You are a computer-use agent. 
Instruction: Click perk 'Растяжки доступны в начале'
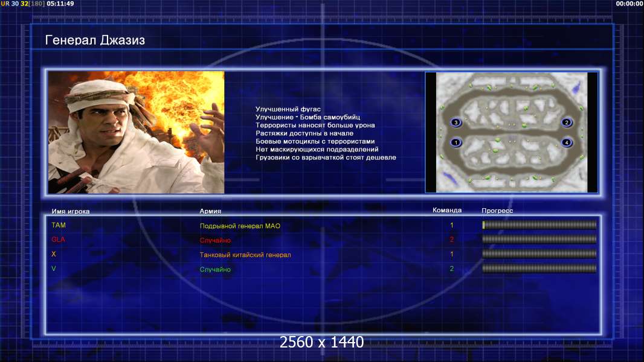(304, 133)
